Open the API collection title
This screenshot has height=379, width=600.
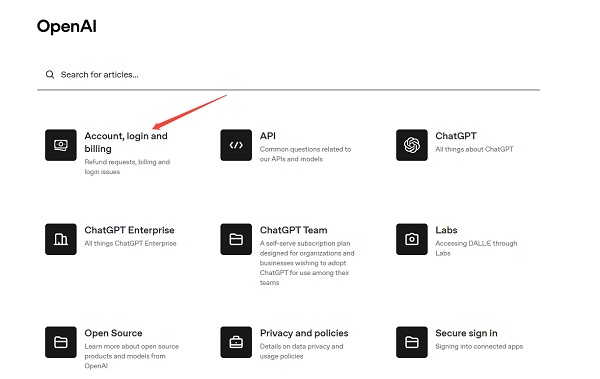pyautogui.click(x=267, y=136)
